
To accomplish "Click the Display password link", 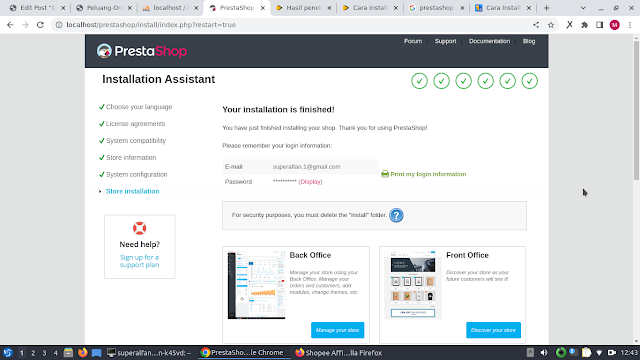I will [x=311, y=182].
